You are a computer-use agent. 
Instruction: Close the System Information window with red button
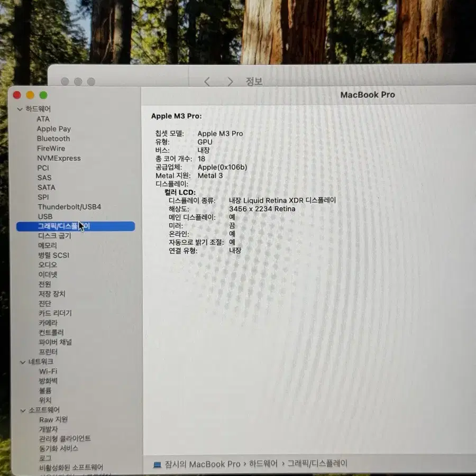pos(17,95)
